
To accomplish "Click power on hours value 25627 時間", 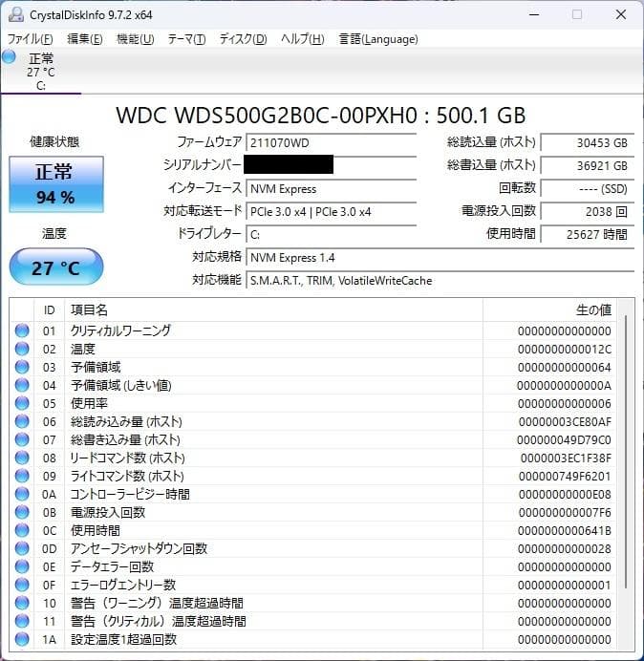I will coord(587,234).
